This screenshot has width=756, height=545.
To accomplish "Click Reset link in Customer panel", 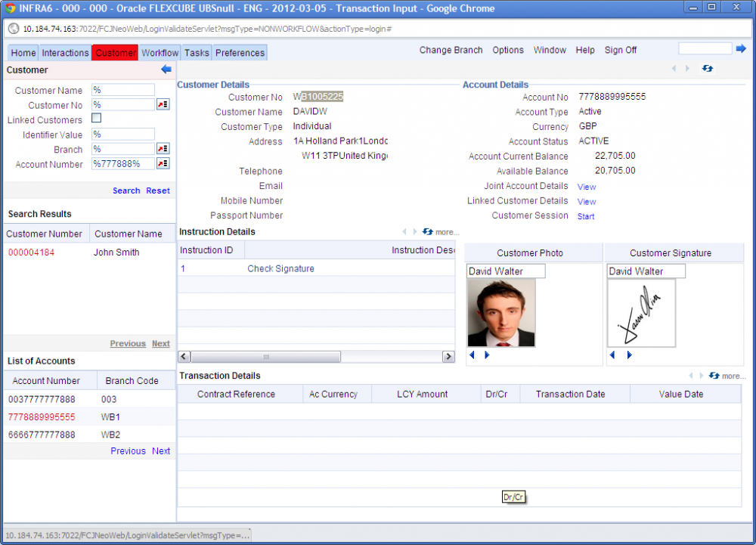I will [x=158, y=190].
